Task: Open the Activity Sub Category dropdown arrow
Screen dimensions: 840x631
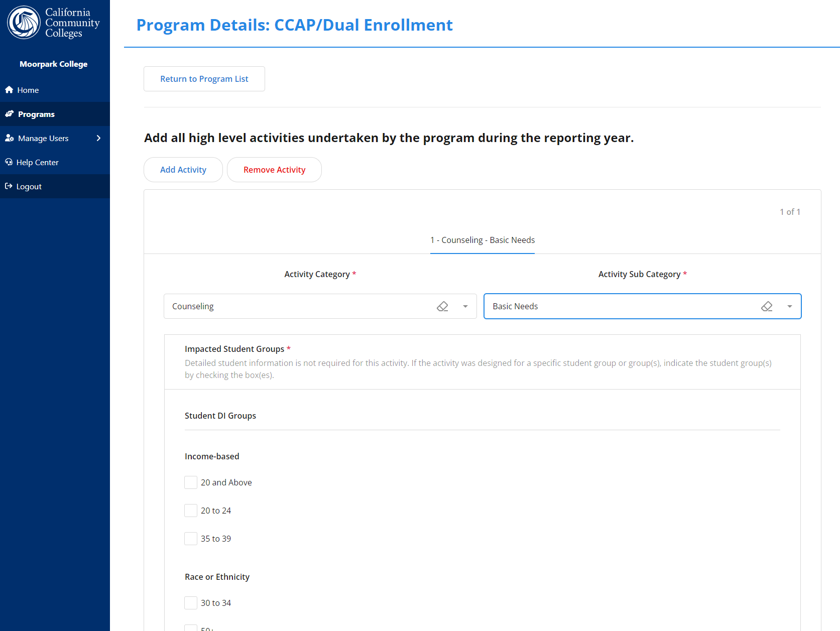Action: click(x=790, y=306)
